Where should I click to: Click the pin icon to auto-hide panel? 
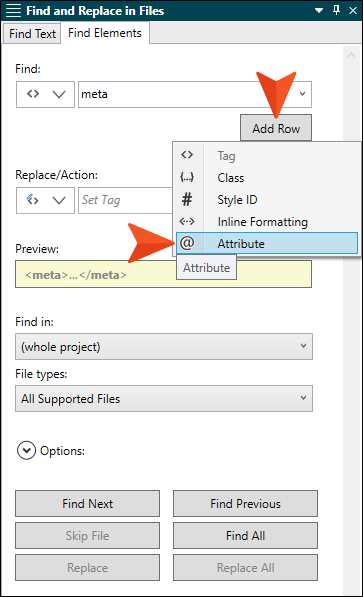pyautogui.click(x=336, y=10)
